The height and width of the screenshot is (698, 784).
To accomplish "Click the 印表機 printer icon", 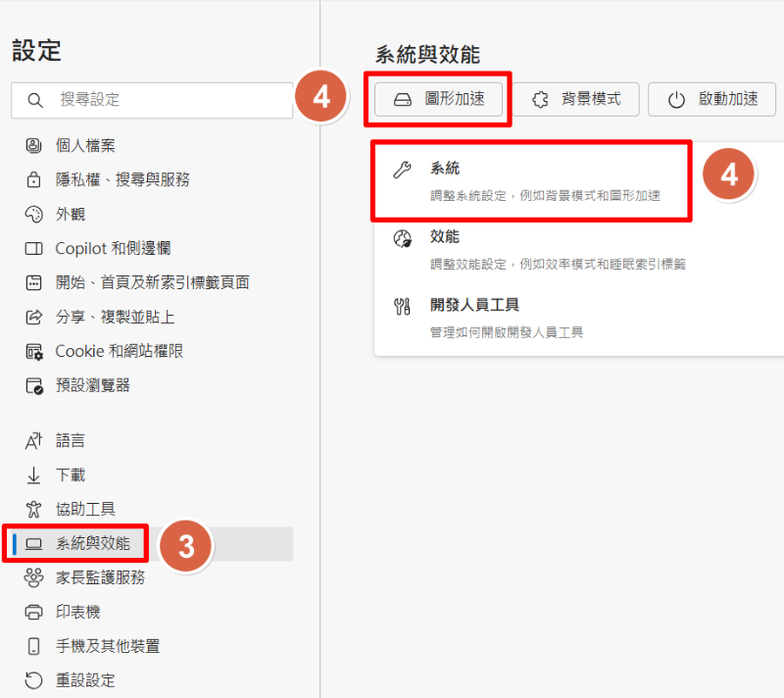I will [34, 612].
